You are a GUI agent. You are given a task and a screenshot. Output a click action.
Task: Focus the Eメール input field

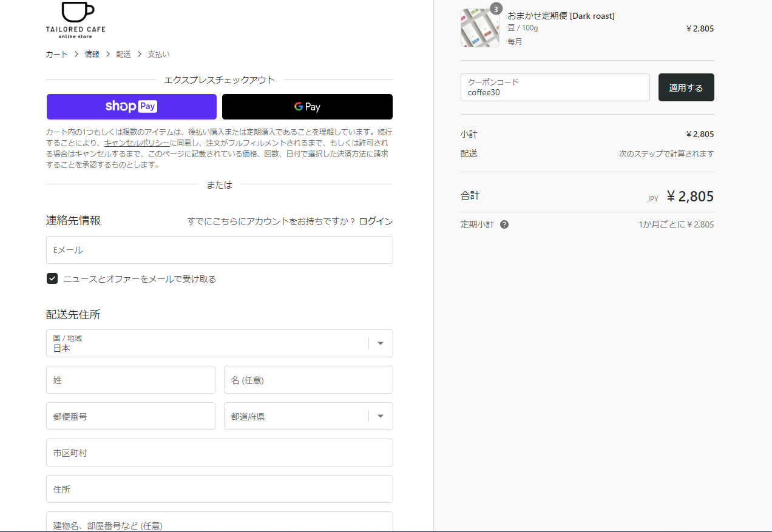pos(220,250)
